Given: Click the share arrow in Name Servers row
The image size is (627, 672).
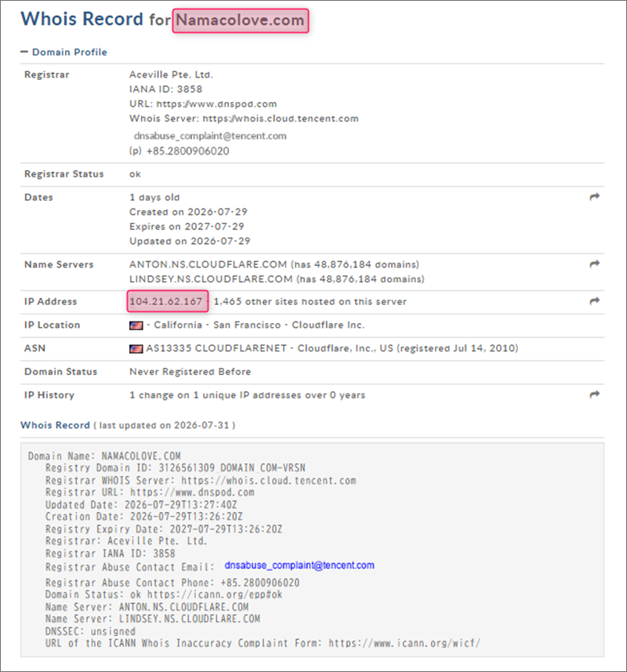Looking at the screenshot, I should [x=594, y=264].
